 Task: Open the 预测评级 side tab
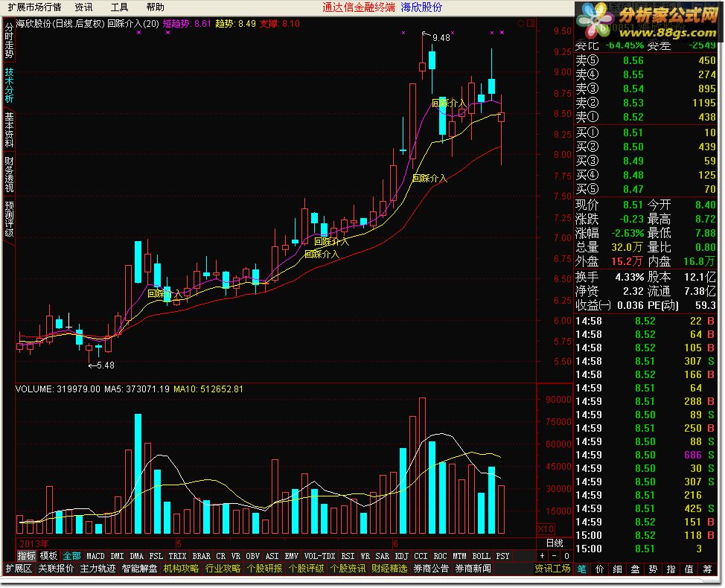point(9,219)
